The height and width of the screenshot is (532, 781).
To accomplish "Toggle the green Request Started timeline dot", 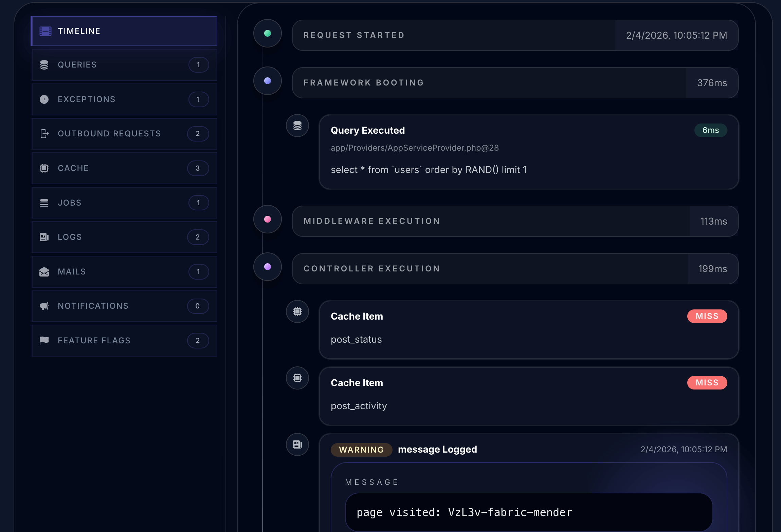I will 268,33.
